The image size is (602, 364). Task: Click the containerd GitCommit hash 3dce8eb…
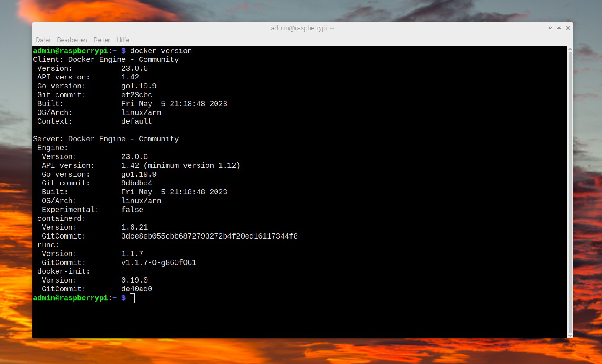pos(209,236)
